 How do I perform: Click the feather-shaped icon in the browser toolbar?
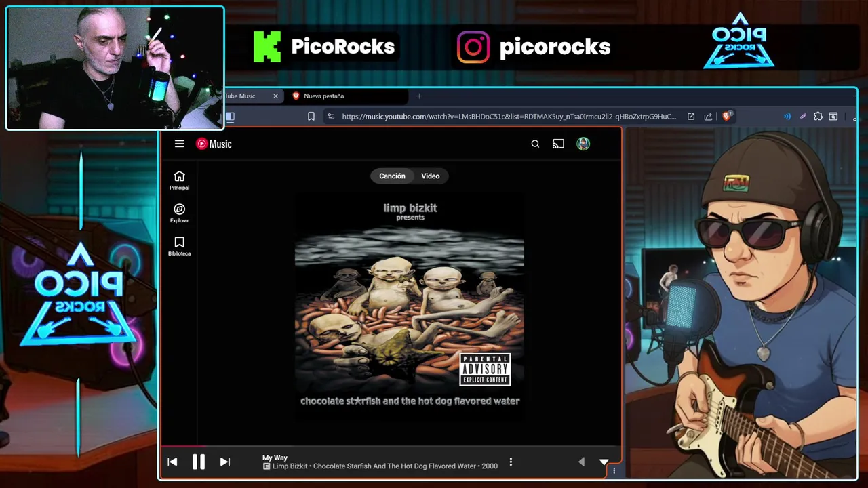803,117
